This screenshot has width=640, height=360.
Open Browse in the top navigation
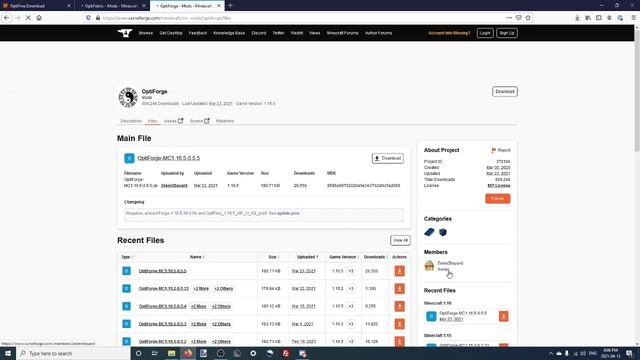point(146,33)
